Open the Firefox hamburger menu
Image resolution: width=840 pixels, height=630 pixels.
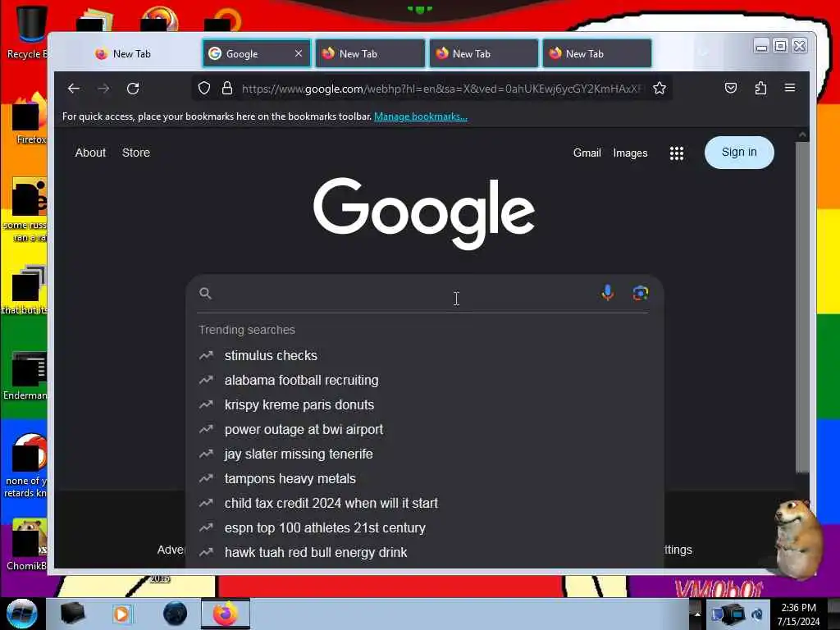pyautogui.click(x=790, y=88)
